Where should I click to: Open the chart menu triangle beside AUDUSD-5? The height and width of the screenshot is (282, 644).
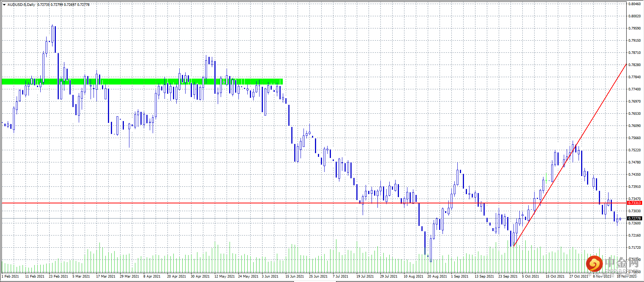(4, 5)
